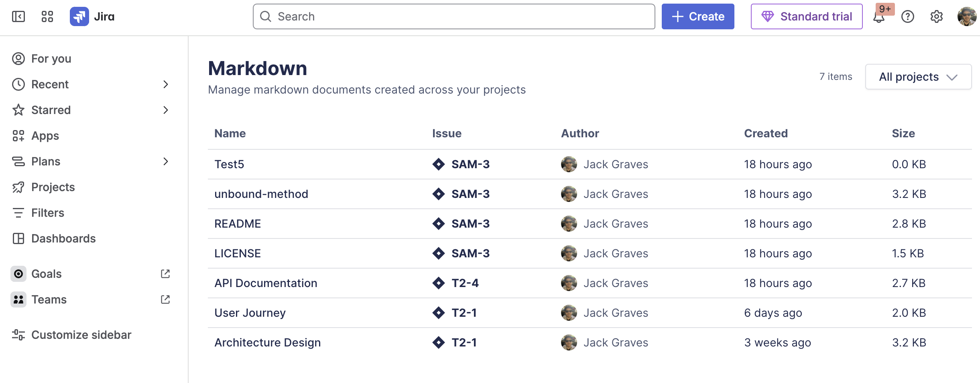Open Teams in a new tab
Screen dimensions: 980x383
tap(165, 299)
